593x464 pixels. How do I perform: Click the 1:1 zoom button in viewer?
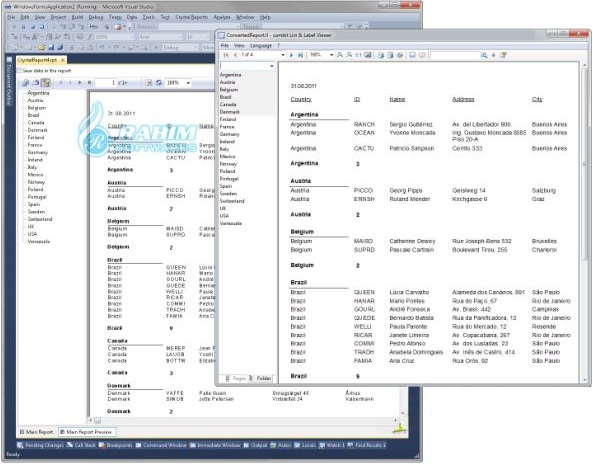tap(358, 55)
